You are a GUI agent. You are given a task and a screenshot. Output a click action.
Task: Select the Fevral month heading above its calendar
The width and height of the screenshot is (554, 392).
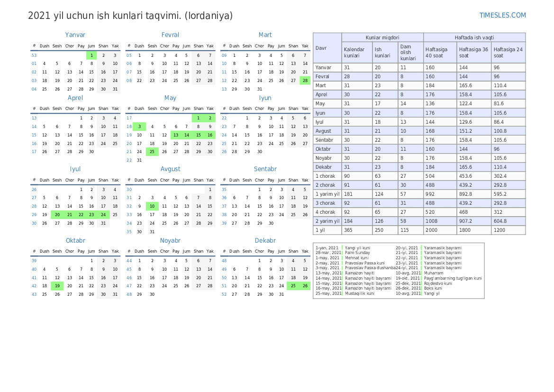tap(170, 35)
